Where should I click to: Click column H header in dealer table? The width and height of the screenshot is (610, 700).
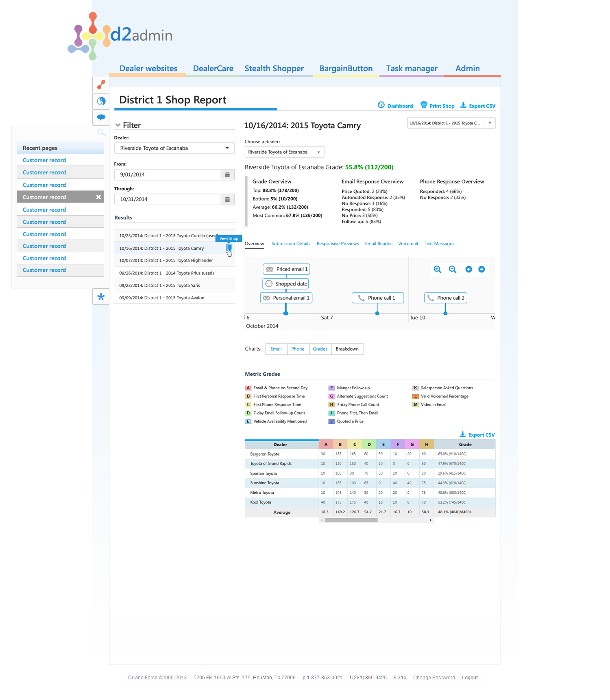click(x=427, y=445)
